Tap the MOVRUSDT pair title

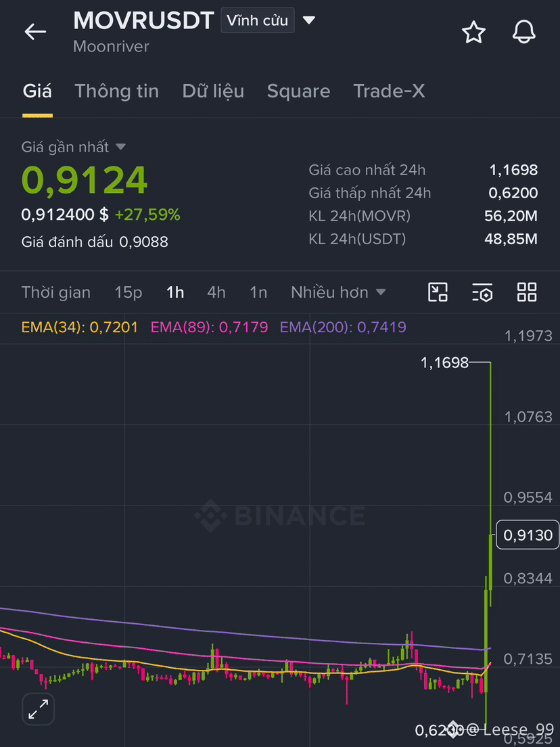coord(144,20)
